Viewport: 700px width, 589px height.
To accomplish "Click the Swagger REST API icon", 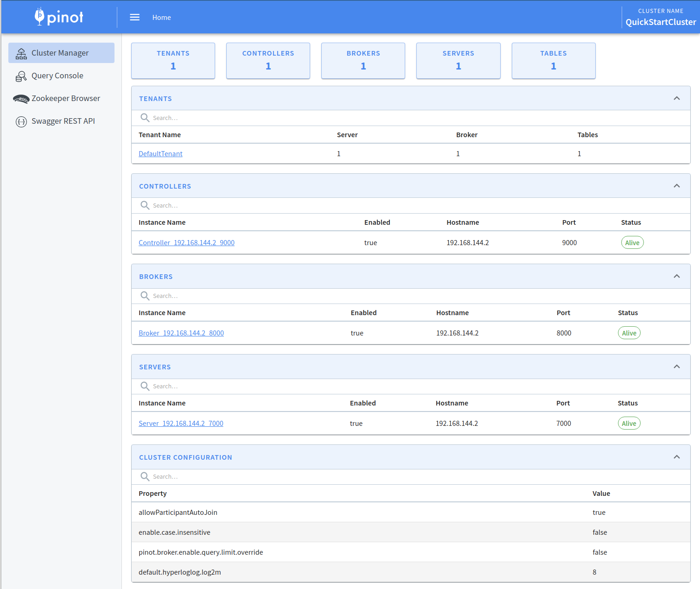I will pos(21,121).
